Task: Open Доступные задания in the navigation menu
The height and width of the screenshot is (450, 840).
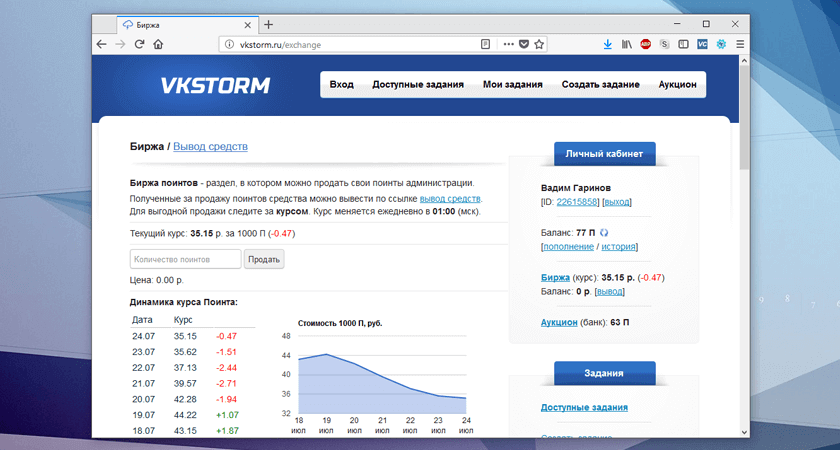Action: point(418,85)
